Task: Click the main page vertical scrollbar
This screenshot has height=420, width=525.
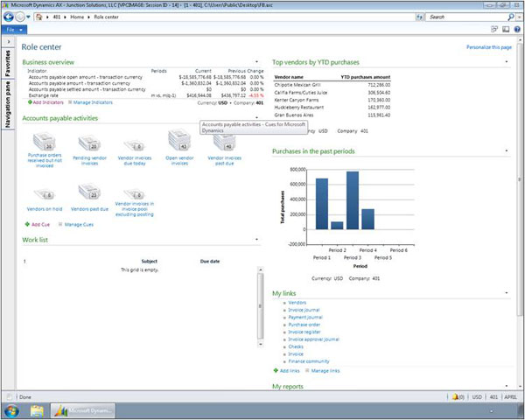Action: (x=520, y=179)
